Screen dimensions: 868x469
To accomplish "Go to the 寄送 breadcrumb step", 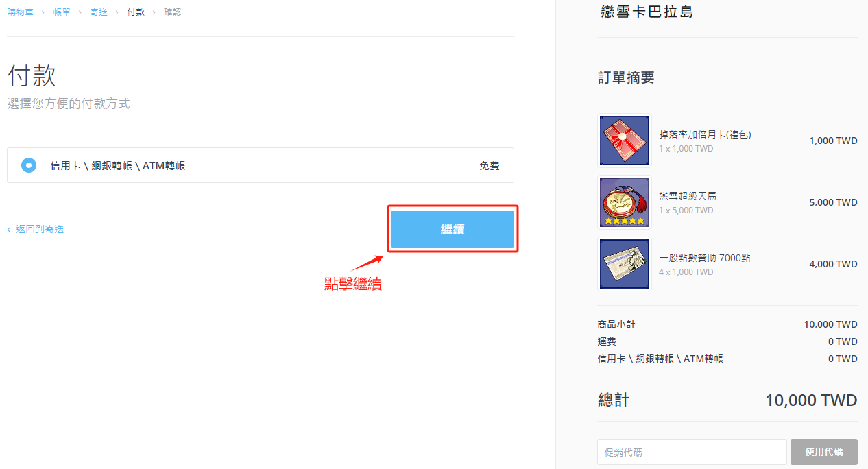I will (99, 12).
